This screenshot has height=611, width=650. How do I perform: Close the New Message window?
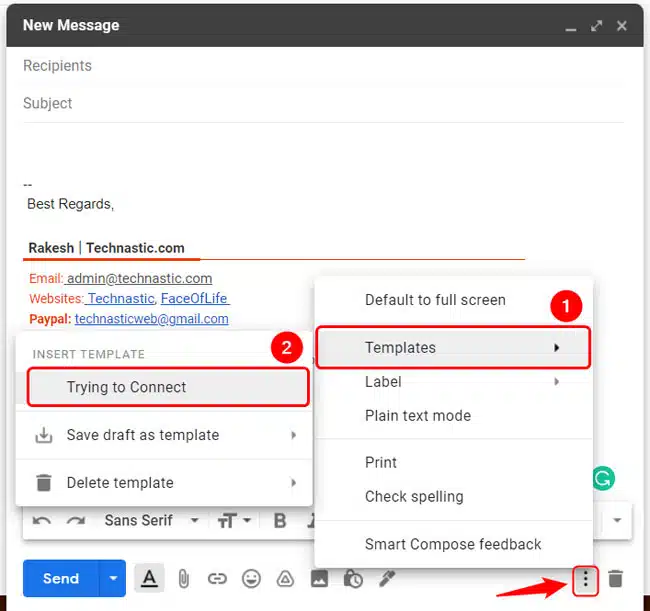[621, 26]
